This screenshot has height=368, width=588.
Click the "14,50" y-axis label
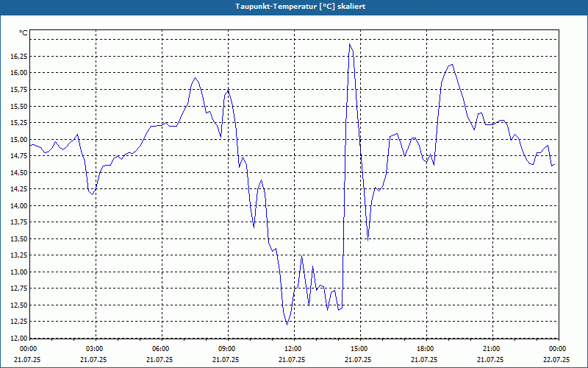click(x=18, y=173)
